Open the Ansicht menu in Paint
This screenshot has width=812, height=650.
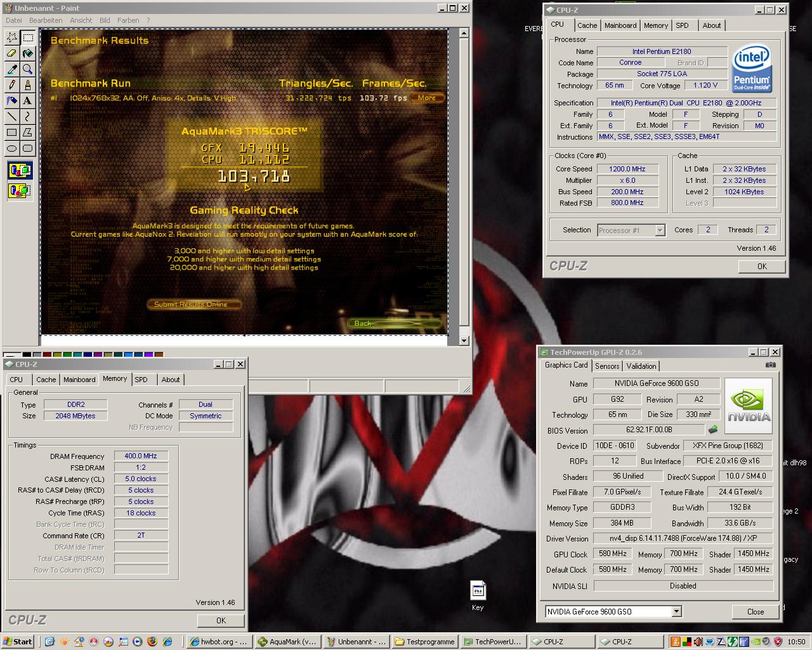(81, 20)
